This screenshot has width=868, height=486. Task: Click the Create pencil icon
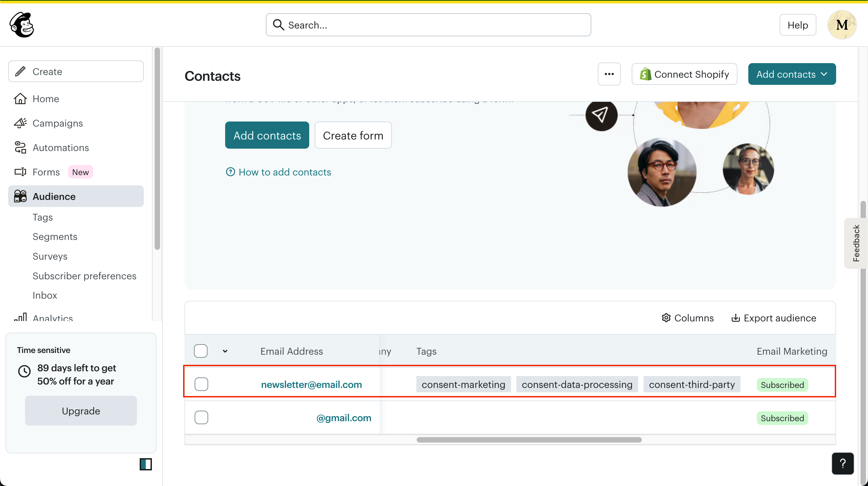coord(20,71)
